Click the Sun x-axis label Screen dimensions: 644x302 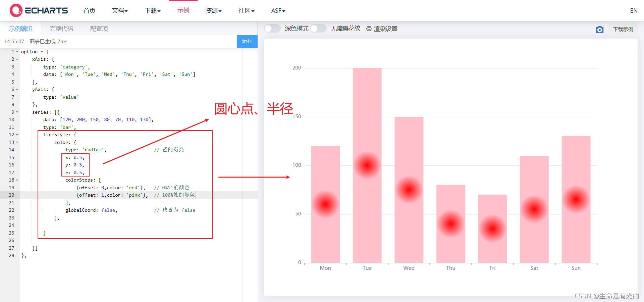576,268
